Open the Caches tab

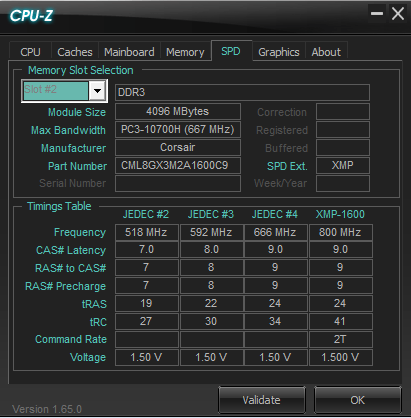coord(75,52)
